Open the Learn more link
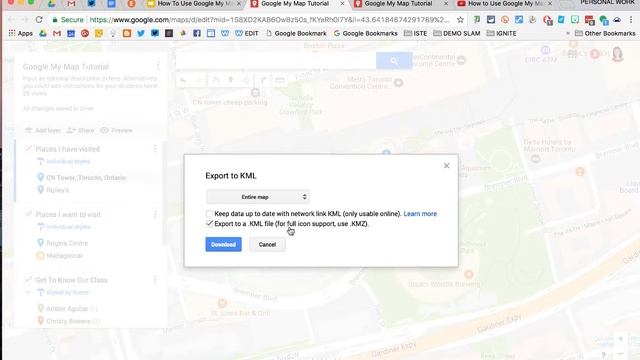Viewport: 640px width, 360px height. [x=420, y=213]
